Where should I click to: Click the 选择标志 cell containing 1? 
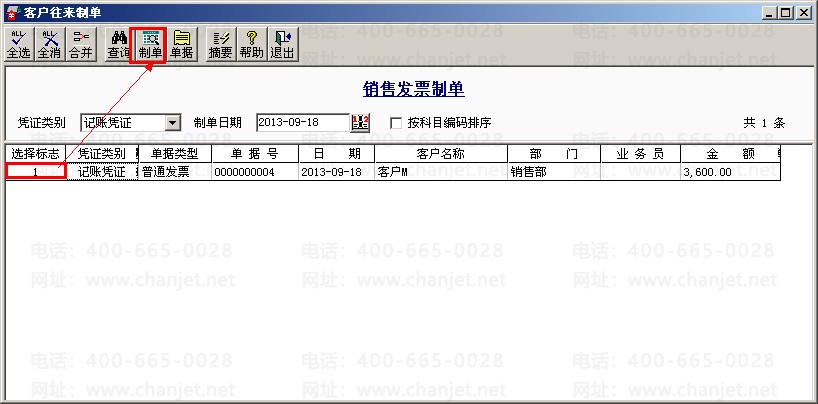36,172
